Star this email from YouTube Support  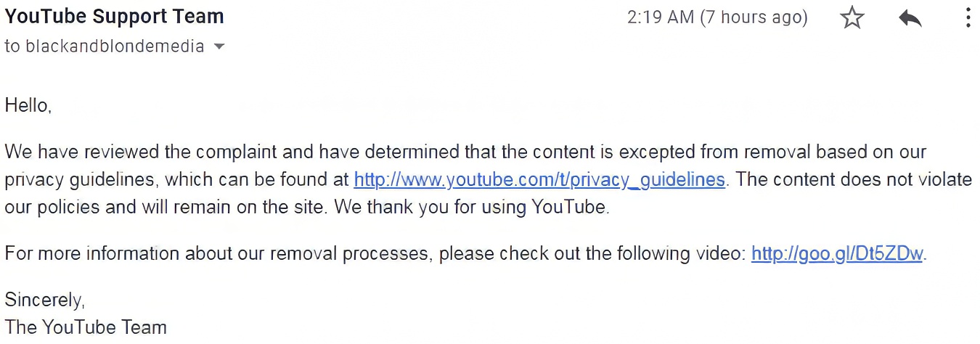pos(852,17)
